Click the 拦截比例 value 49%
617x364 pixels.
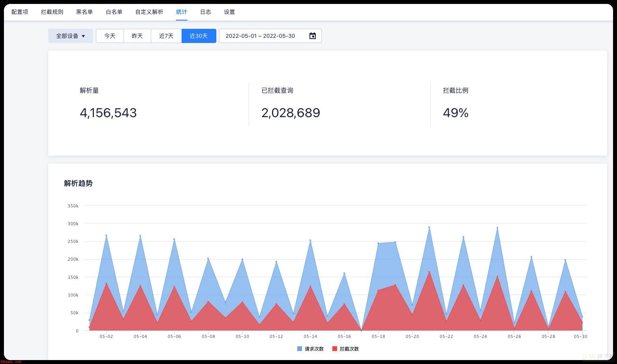tap(456, 113)
